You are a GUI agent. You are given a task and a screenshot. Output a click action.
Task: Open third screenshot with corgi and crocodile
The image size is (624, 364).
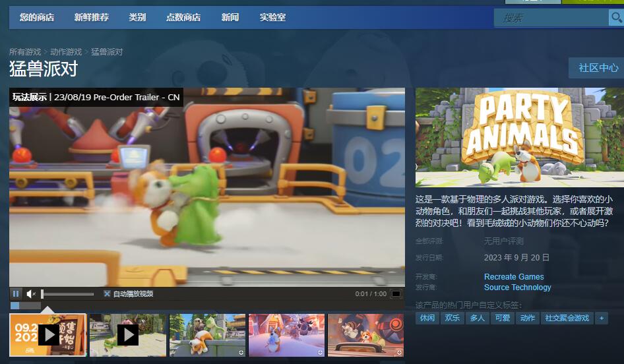(x=207, y=334)
